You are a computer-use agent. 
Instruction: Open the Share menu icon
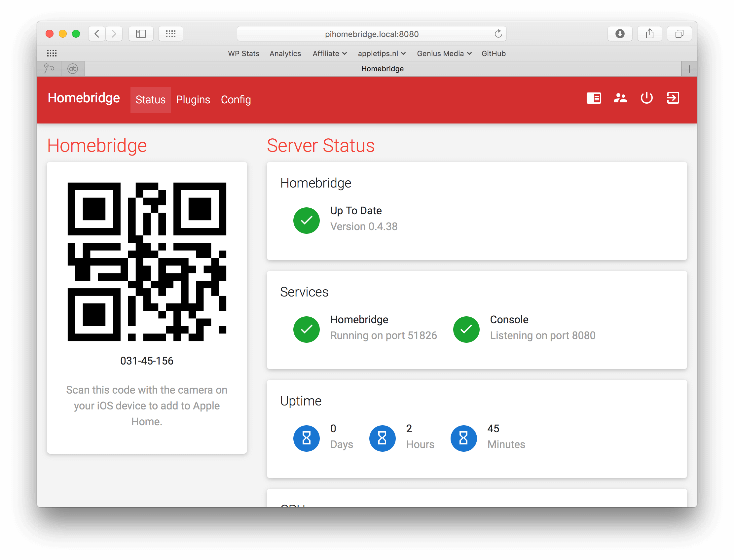[649, 33]
